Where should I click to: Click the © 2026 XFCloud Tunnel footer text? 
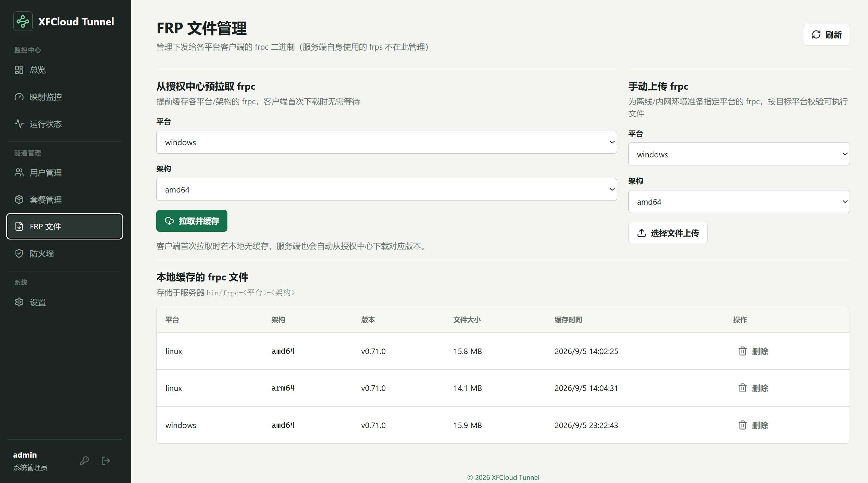[503, 477]
